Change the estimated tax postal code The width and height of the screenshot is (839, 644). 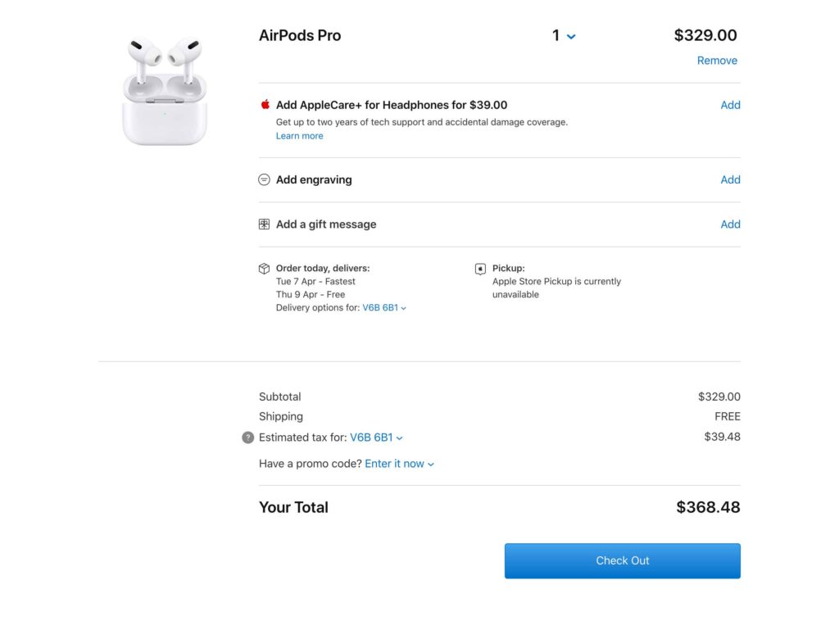(x=376, y=438)
